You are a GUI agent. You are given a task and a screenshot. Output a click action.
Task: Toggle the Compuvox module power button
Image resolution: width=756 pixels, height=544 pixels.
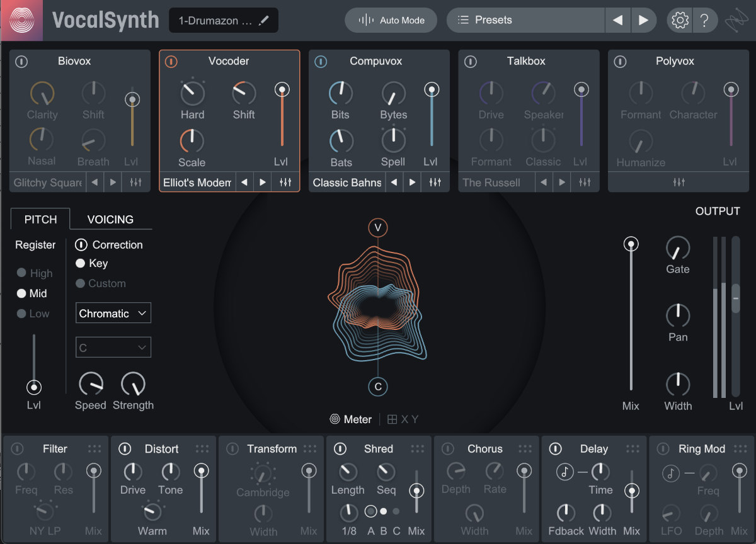[321, 62]
